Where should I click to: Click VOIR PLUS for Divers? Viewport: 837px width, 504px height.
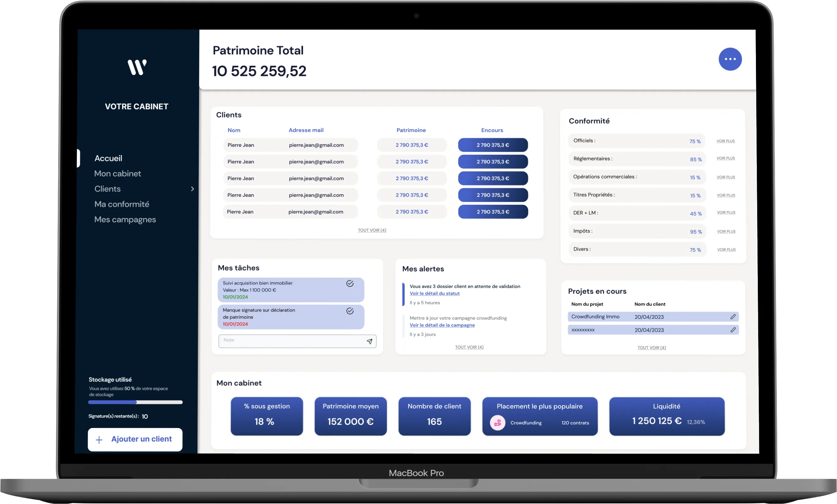coord(726,250)
